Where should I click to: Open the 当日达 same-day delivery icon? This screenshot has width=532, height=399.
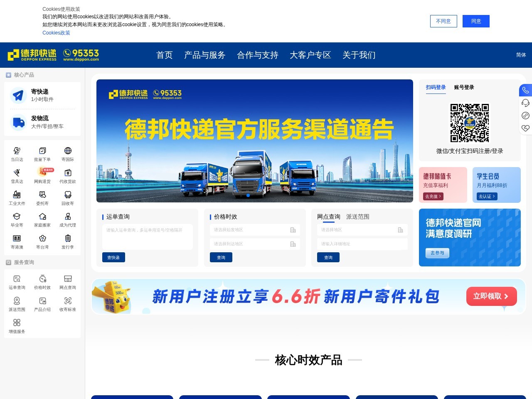click(x=17, y=151)
